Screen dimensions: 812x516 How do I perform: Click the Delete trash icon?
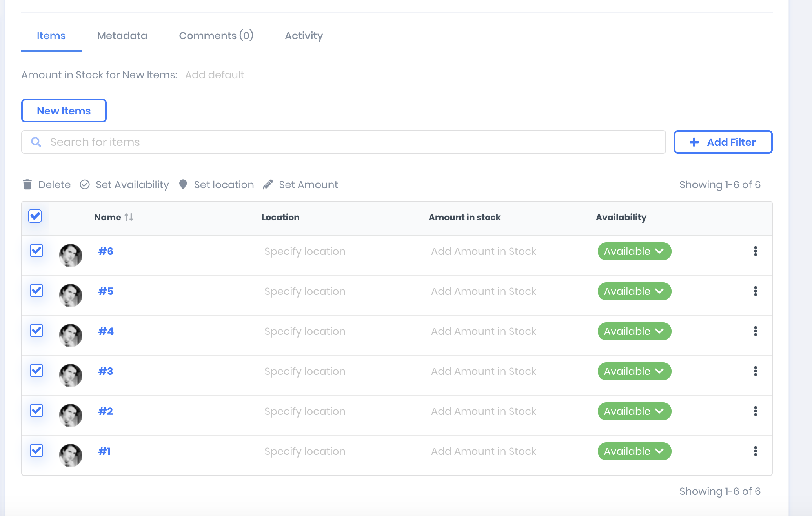click(27, 184)
